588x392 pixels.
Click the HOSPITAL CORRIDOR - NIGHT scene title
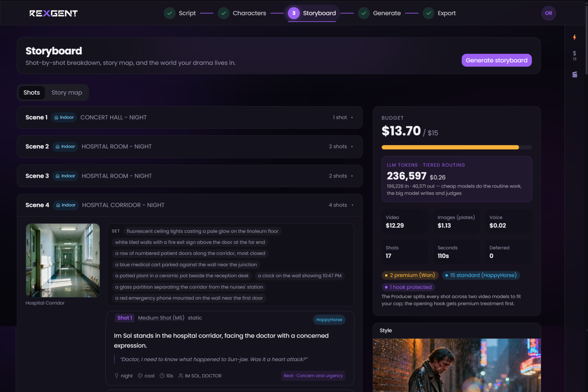[123, 205]
